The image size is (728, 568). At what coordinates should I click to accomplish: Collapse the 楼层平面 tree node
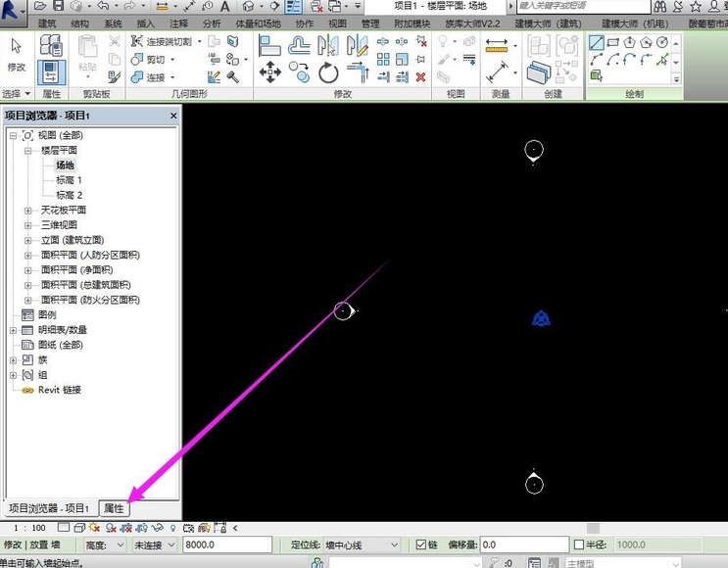click(28, 151)
